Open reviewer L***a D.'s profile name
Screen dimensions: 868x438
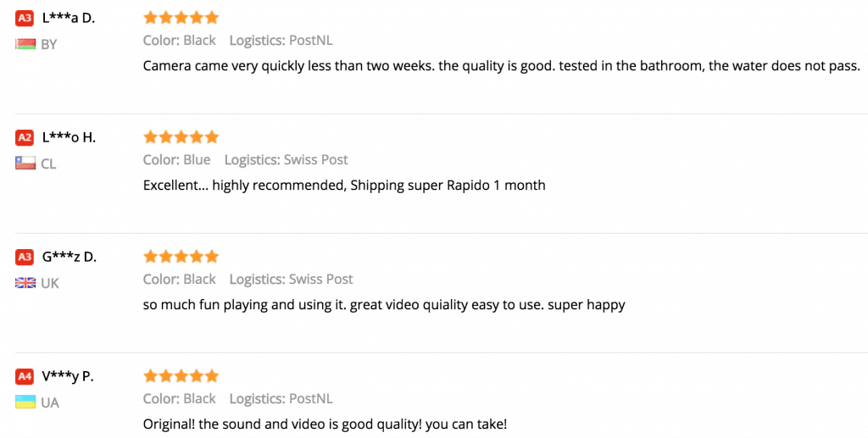(69, 19)
